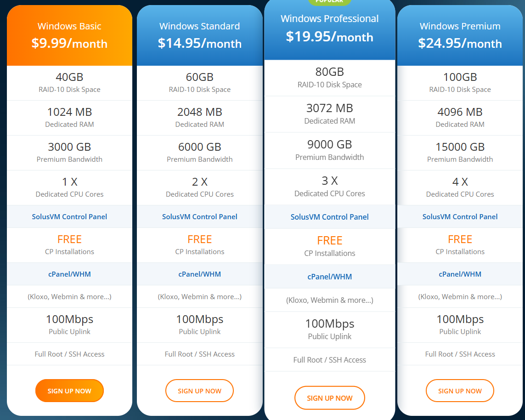Click SolusVM Control Panel in Windows Premium
The height and width of the screenshot is (420, 525).
coord(460,217)
